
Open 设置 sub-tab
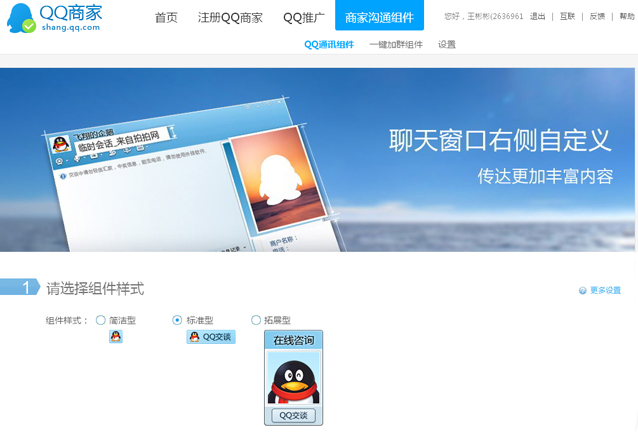tap(447, 44)
